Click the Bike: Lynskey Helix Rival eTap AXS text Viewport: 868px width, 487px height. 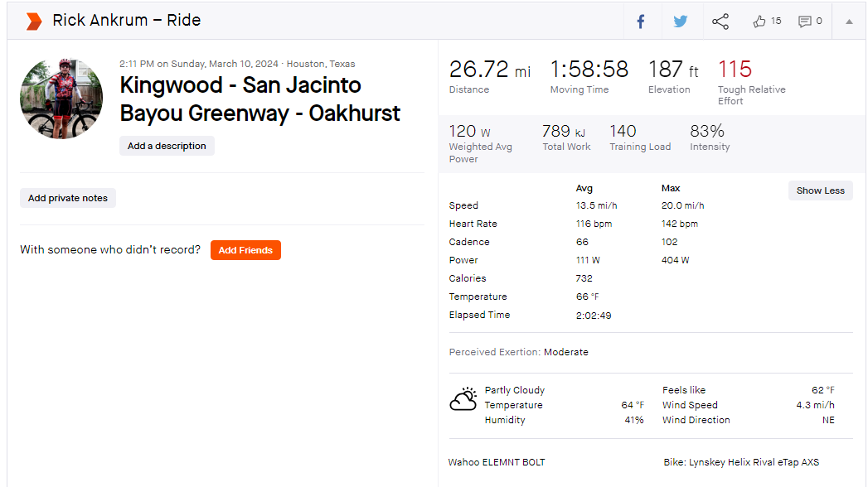741,462
